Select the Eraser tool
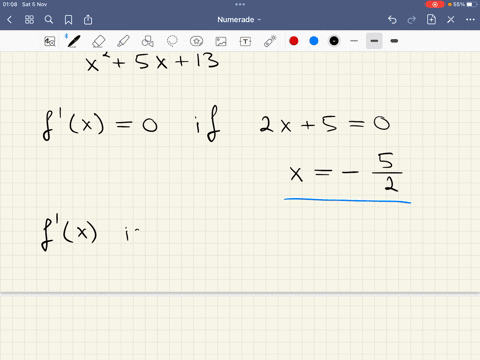This screenshot has height=360, width=480. click(98, 41)
